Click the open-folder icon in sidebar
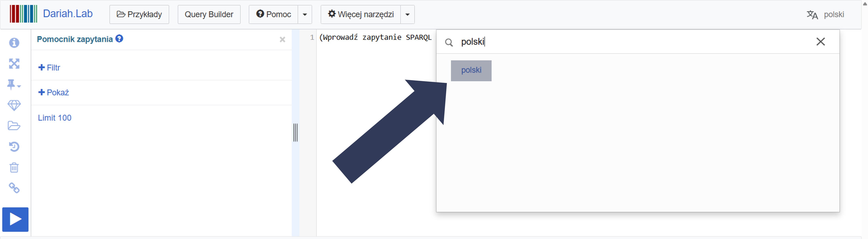Screen dimensions: 868x239 click(x=14, y=126)
